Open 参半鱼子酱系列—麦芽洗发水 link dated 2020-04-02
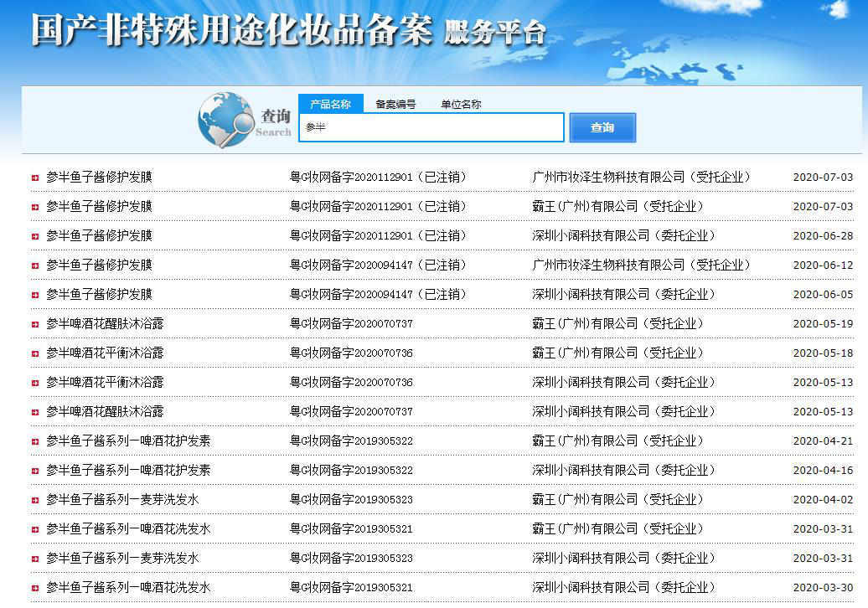Viewport: 868px width, 608px height. [122, 500]
